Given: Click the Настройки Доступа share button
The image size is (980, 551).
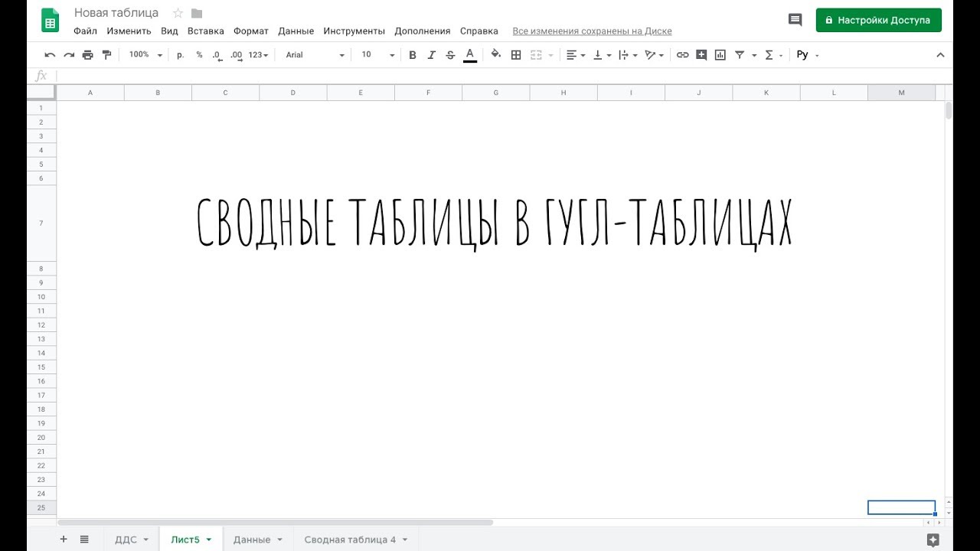Looking at the screenshot, I should (x=878, y=20).
